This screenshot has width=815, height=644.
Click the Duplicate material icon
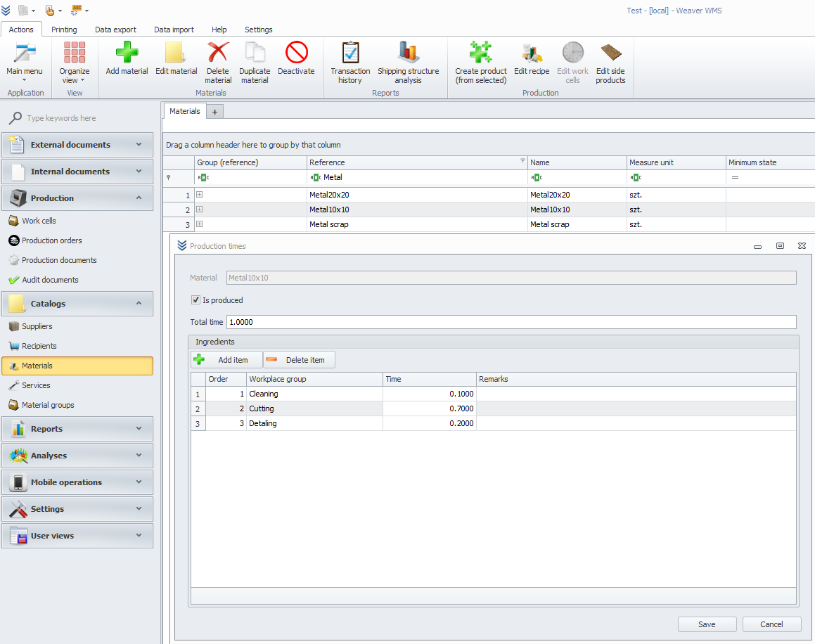[x=255, y=53]
